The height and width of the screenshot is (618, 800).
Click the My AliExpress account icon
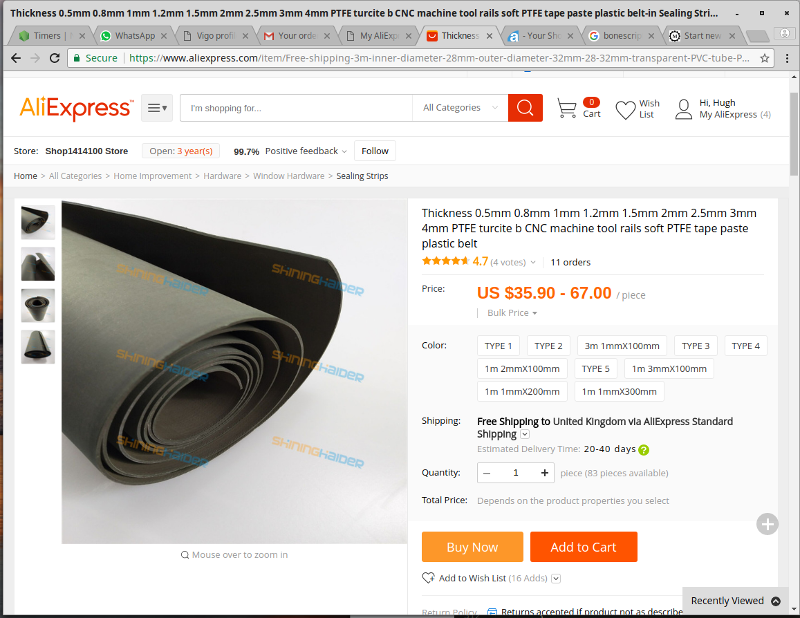(x=683, y=109)
